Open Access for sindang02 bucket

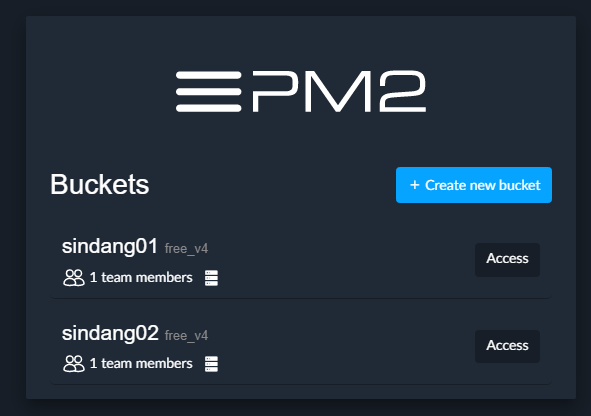(x=507, y=346)
